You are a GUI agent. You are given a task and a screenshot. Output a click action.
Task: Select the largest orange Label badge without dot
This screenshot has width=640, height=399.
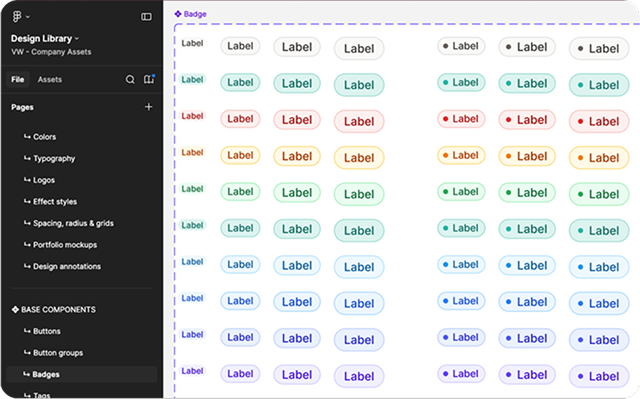(x=359, y=157)
